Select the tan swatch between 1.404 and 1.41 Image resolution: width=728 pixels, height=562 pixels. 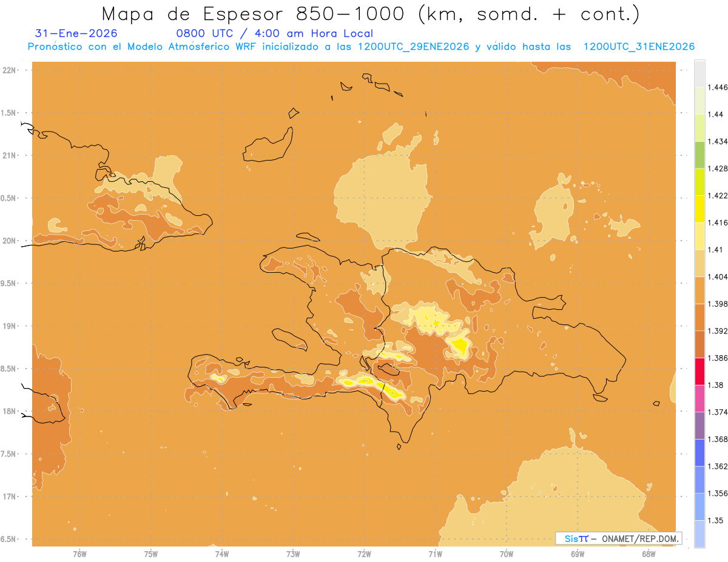(x=699, y=263)
